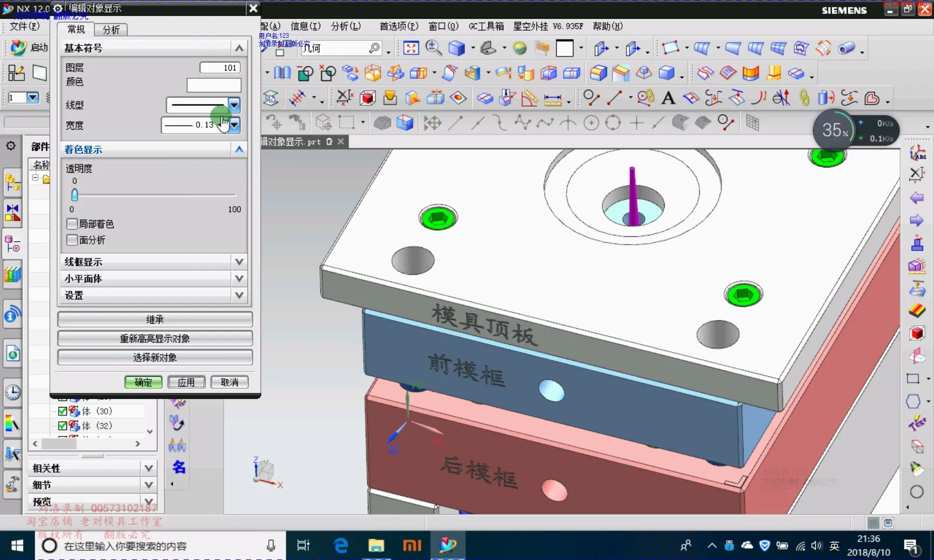The height and width of the screenshot is (560, 934).
Task: Click the 确定 button
Action: click(143, 382)
